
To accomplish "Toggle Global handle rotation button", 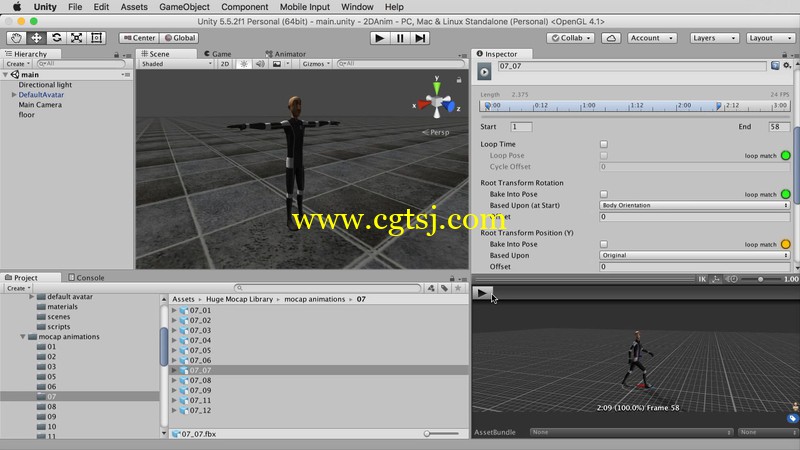I will (179, 38).
